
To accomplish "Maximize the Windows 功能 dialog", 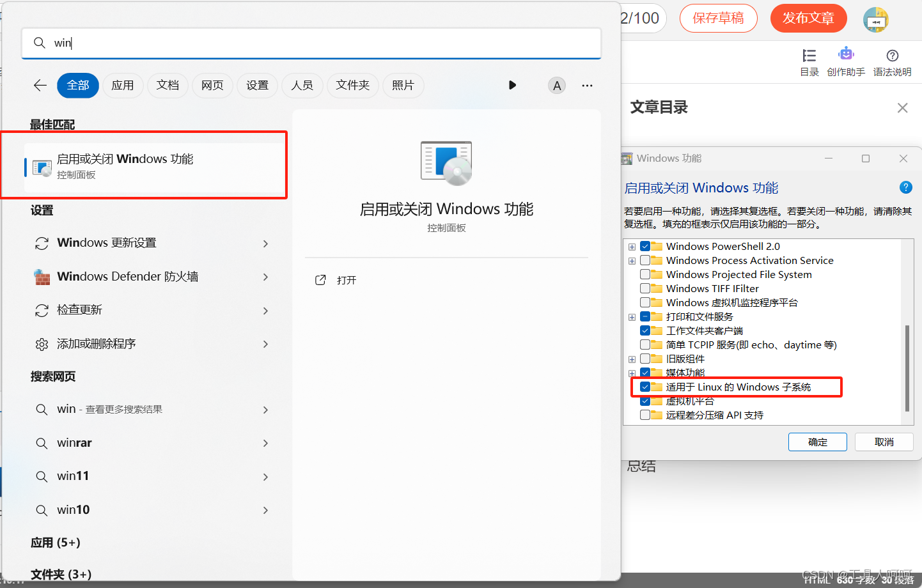I will coord(866,159).
